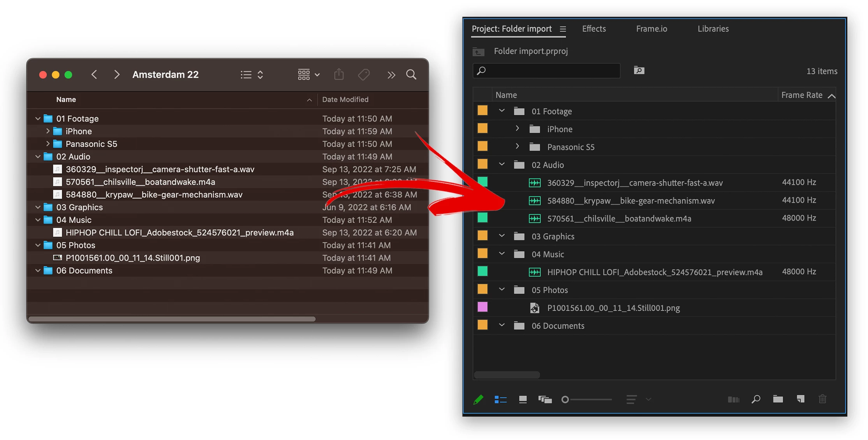Click the trash Clear icon
868x440 pixels.
click(x=822, y=399)
